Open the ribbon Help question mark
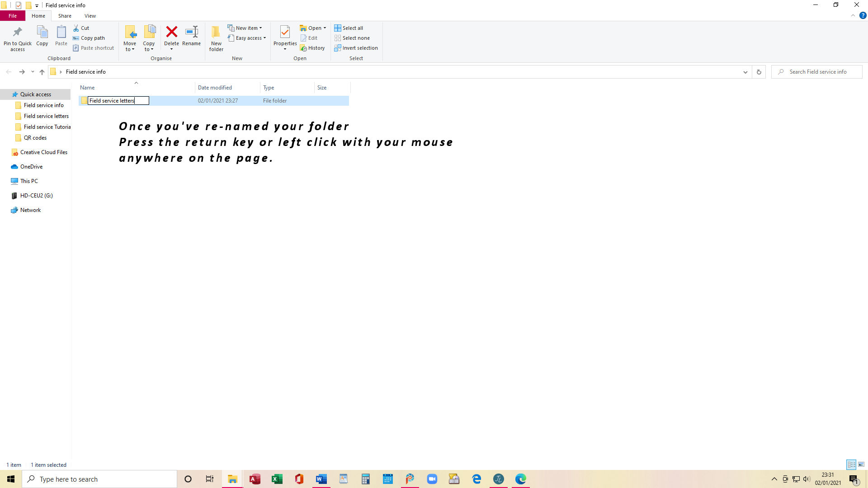The width and height of the screenshot is (868, 488). coord(863,15)
